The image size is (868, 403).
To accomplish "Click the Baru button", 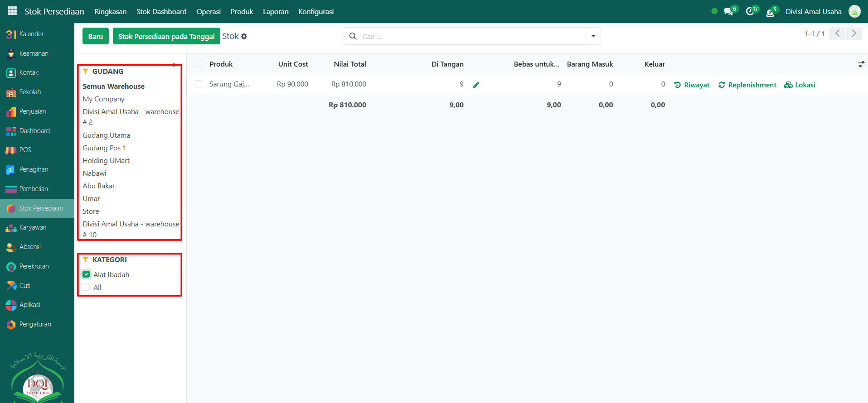I will tap(96, 36).
